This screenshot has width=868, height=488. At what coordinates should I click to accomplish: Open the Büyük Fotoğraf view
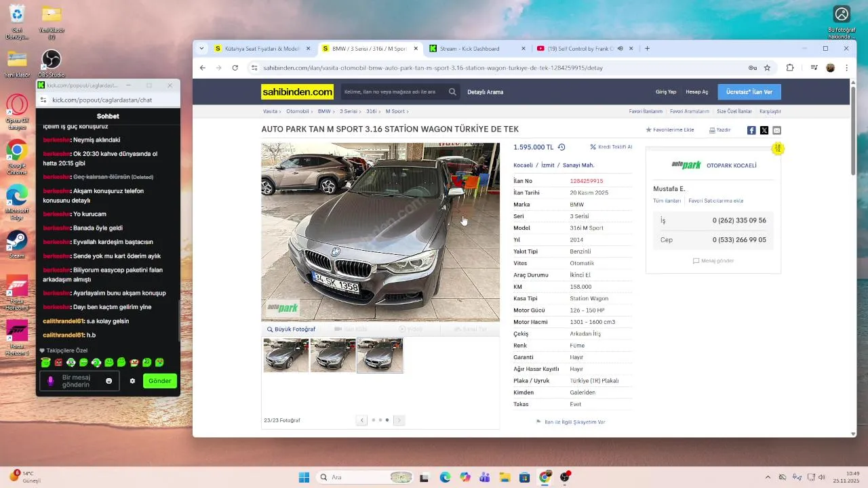pyautogui.click(x=291, y=329)
